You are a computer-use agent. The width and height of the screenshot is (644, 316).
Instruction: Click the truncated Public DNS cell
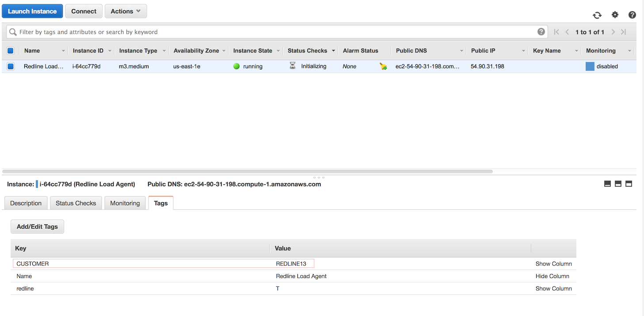coord(427,66)
